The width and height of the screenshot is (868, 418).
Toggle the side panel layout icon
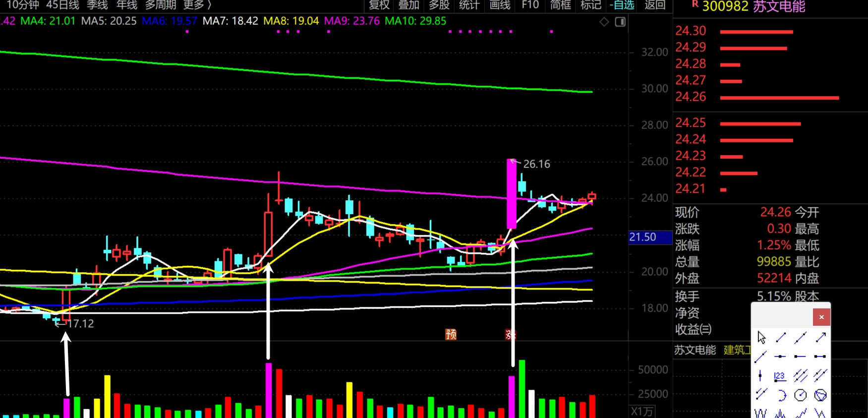(x=620, y=22)
